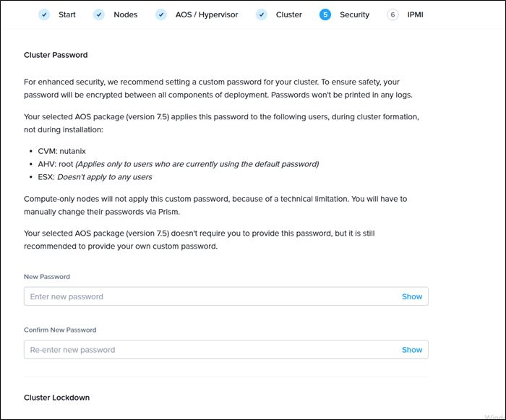The height and width of the screenshot is (420, 506).
Task: Click the Cluster step checkmark icon
Action: point(262,14)
